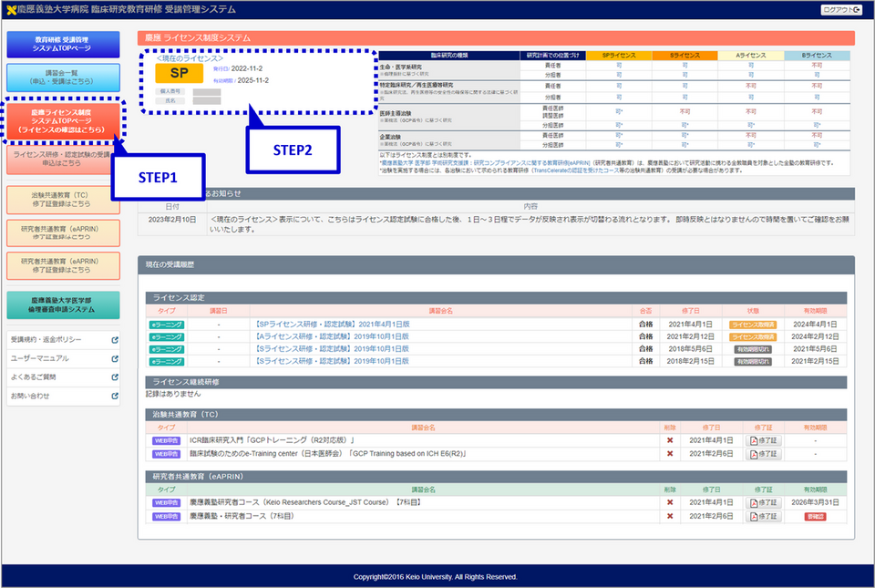Click the eAPRIN 教育研修 link under the license table

tap(484, 163)
